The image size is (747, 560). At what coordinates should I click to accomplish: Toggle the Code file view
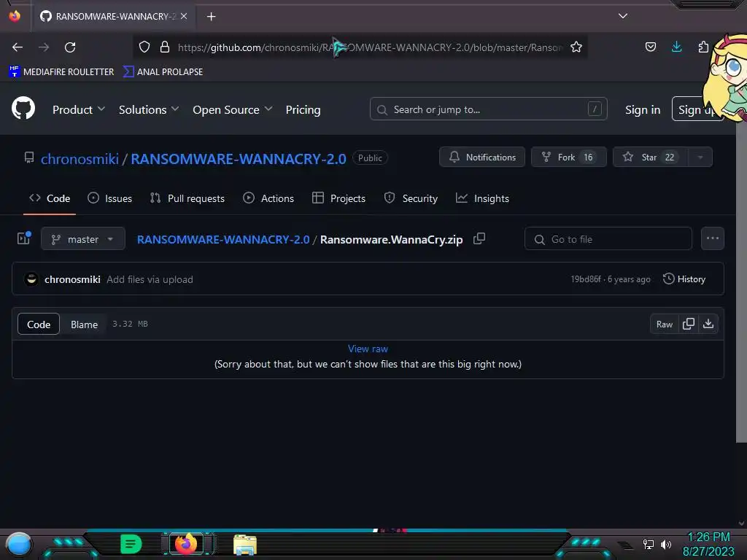tap(39, 324)
